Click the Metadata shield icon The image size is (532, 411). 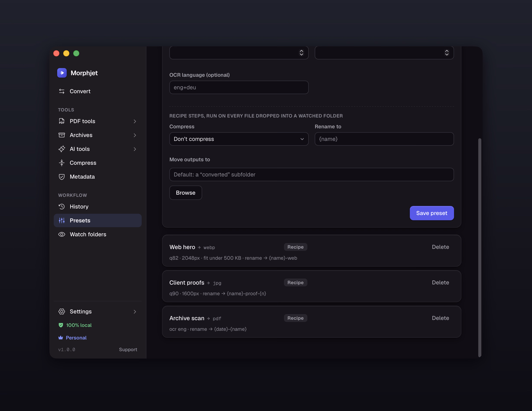tap(62, 177)
